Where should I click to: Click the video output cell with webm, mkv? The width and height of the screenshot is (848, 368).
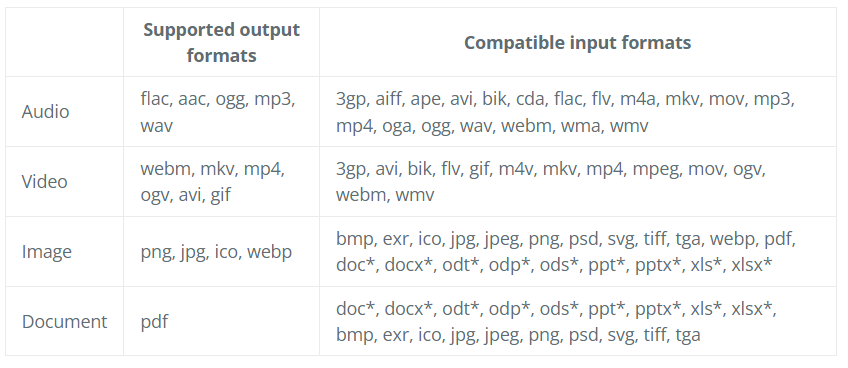click(221, 182)
